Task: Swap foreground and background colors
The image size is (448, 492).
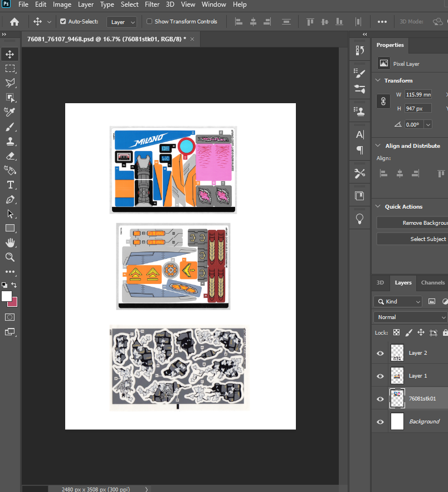Action: (14, 285)
